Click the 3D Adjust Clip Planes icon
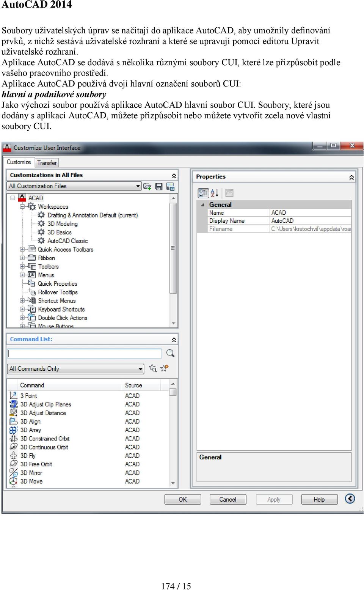 13,404
